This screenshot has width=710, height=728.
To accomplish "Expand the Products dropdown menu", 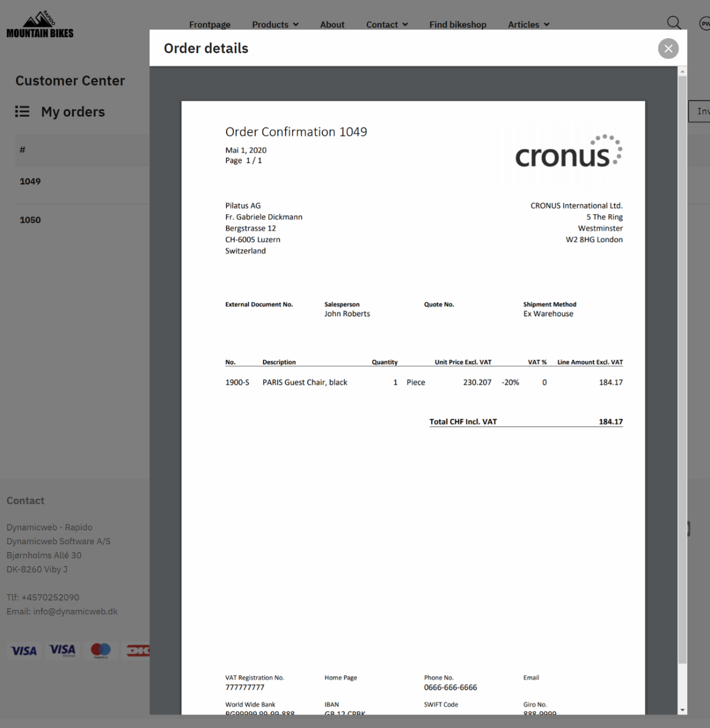I will (x=275, y=24).
